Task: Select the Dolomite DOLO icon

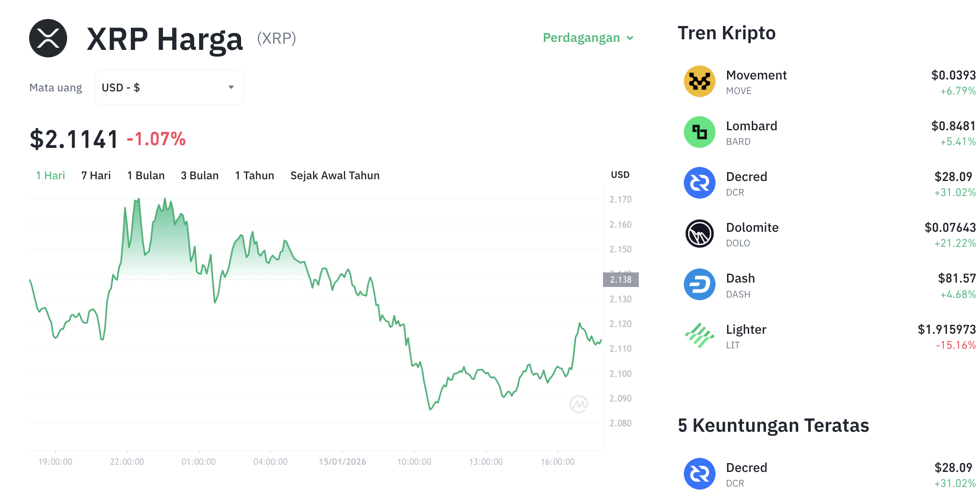Action: 699,234
